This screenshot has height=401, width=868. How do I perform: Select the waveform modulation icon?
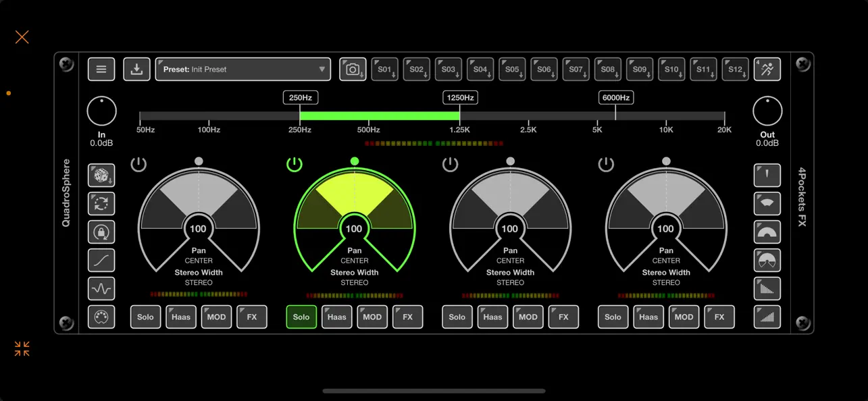pyautogui.click(x=101, y=288)
